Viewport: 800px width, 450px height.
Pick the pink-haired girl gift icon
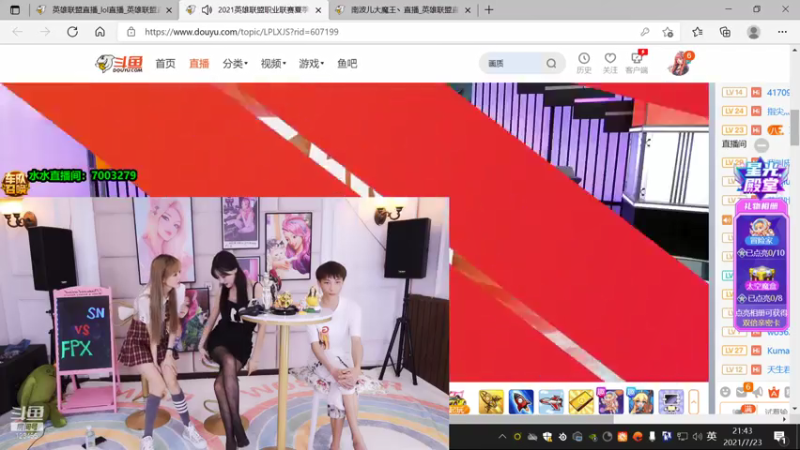611,402
